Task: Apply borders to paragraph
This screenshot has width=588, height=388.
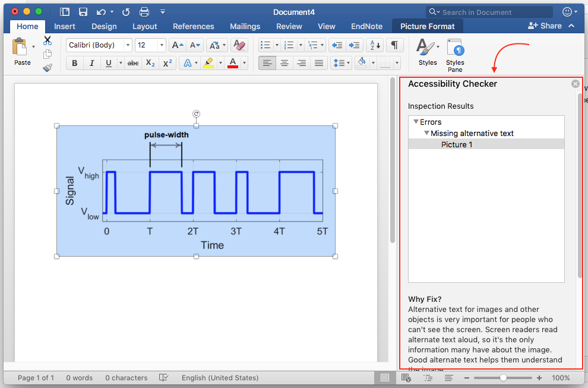Action: pos(385,63)
